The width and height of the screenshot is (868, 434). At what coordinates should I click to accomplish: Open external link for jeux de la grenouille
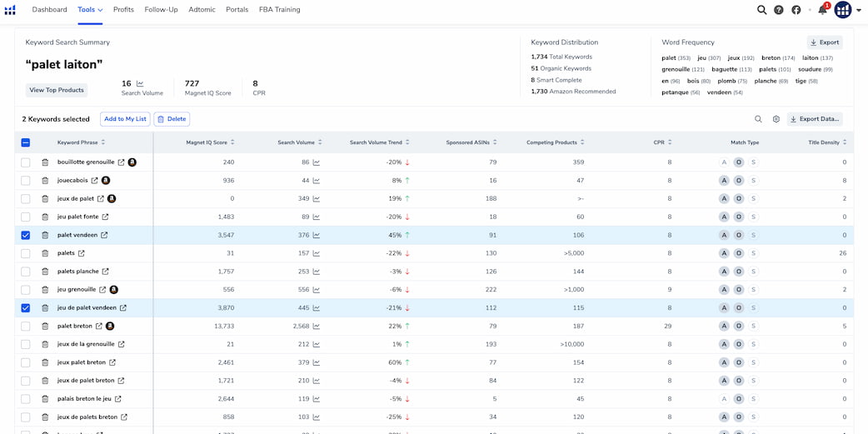[x=122, y=344]
